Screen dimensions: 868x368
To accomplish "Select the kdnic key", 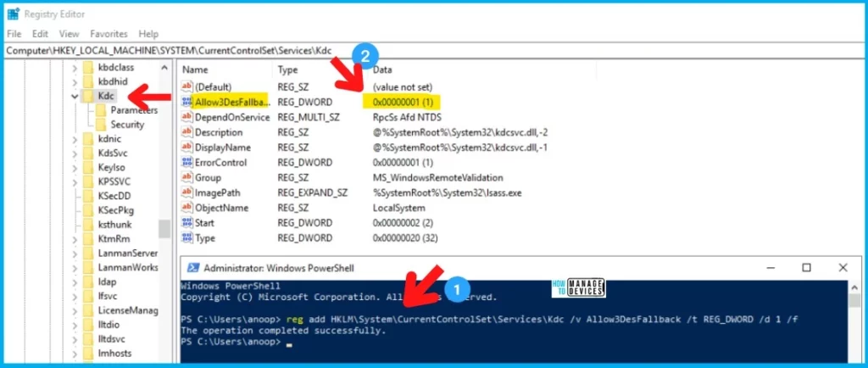I will pos(109,139).
